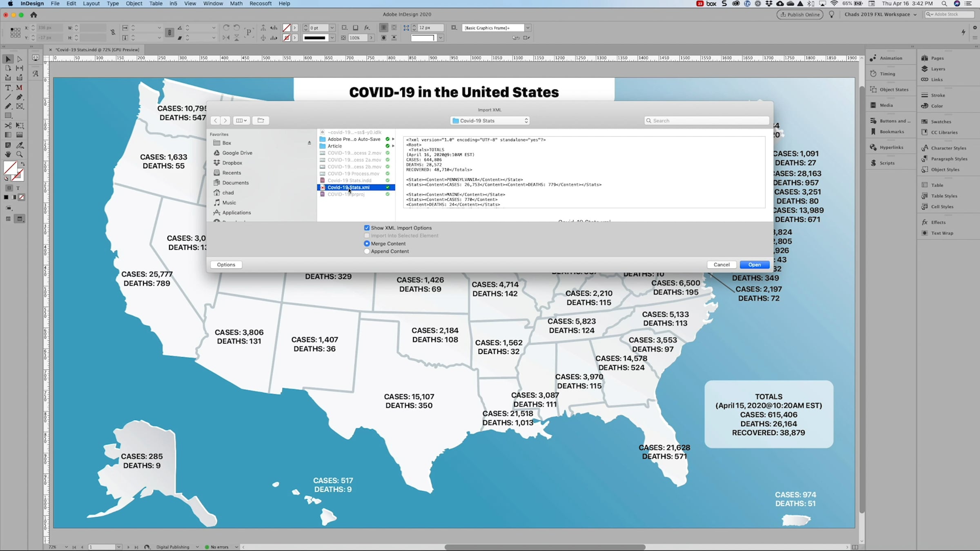Open the Animation panel

(x=891, y=58)
